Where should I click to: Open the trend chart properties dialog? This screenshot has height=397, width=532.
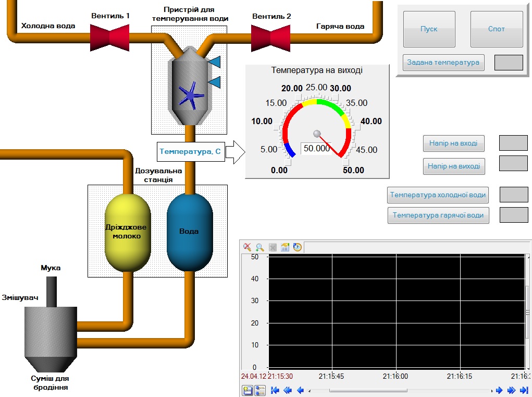pos(284,247)
